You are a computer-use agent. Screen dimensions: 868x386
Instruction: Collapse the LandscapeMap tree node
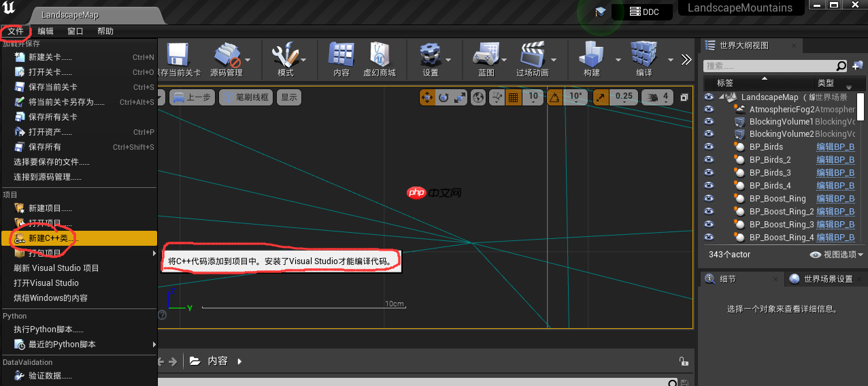click(721, 97)
